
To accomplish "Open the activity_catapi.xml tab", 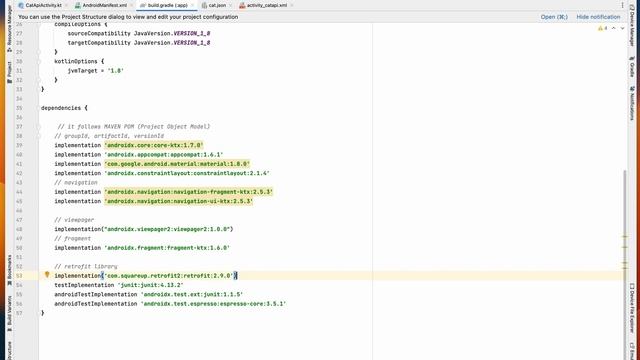I will [267, 5].
